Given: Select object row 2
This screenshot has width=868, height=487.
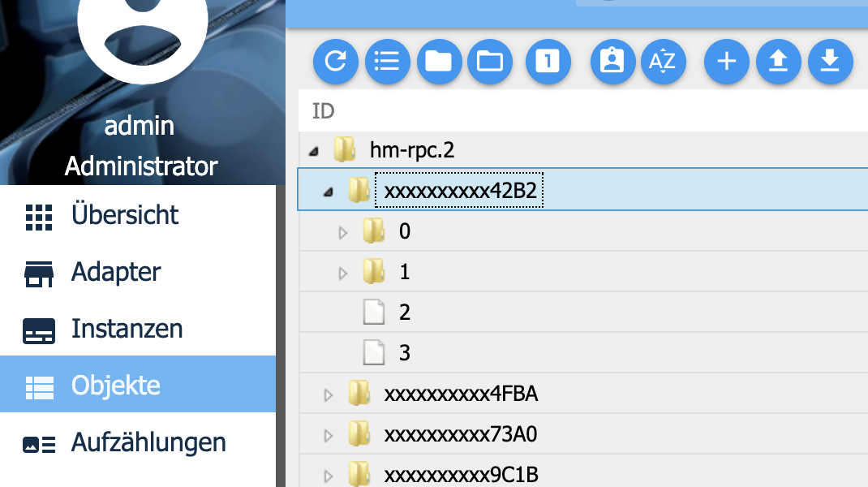Looking at the screenshot, I should (583, 312).
